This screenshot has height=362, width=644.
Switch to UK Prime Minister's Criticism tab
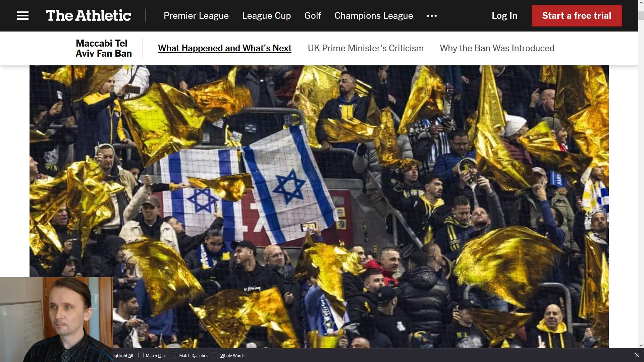point(366,48)
